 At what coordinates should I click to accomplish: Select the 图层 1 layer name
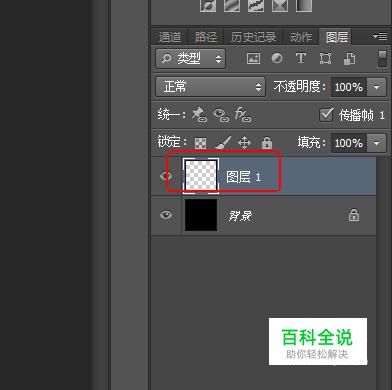point(243,177)
